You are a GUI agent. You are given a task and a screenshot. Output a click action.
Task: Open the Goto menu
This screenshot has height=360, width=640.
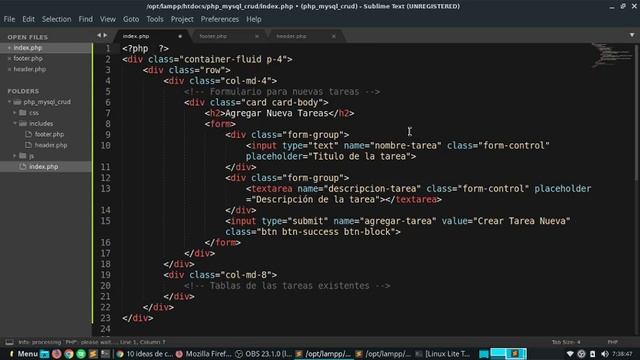coord(131,19)
